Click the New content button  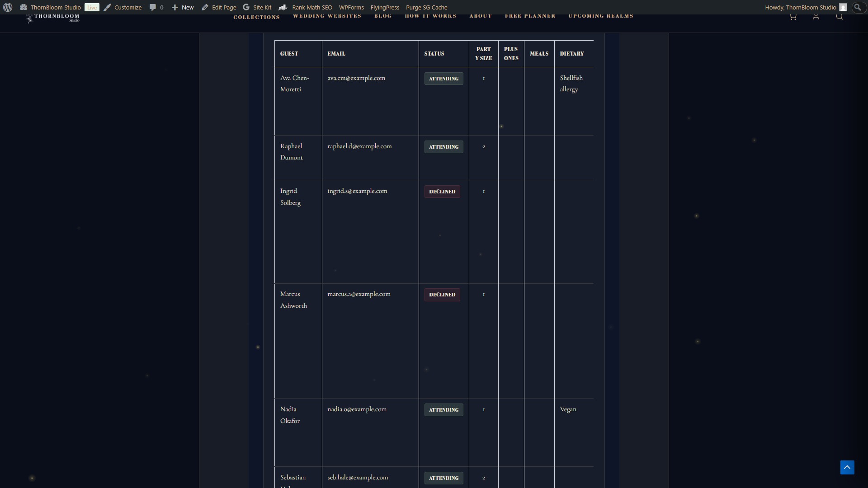coord(183,7)
